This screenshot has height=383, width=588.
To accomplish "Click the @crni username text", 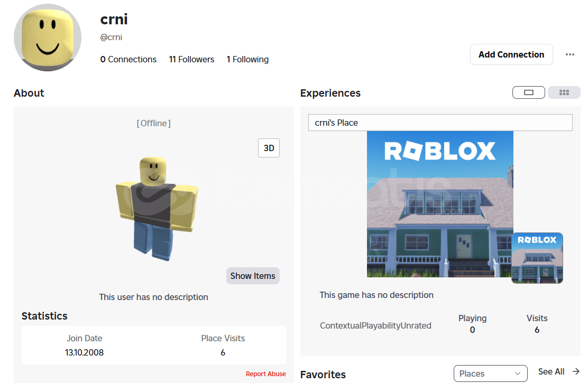I will pyautogui.click(x=111, y=37).
